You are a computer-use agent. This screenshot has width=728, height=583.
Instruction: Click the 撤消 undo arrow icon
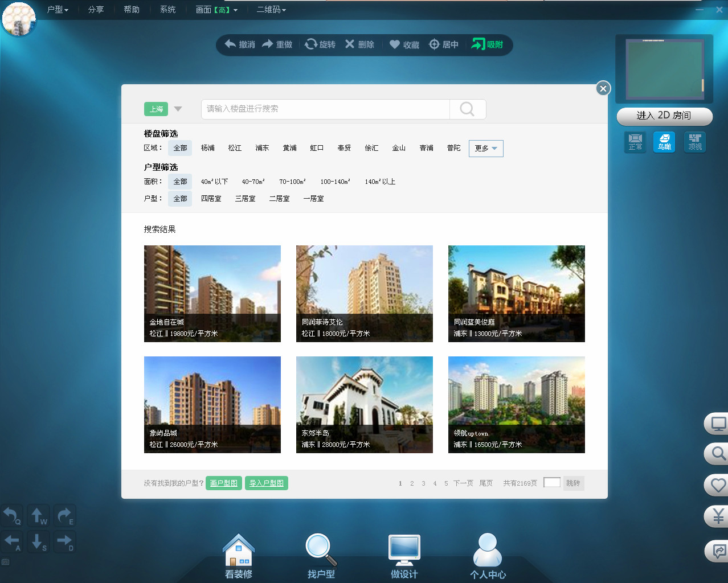click(231, 44)
